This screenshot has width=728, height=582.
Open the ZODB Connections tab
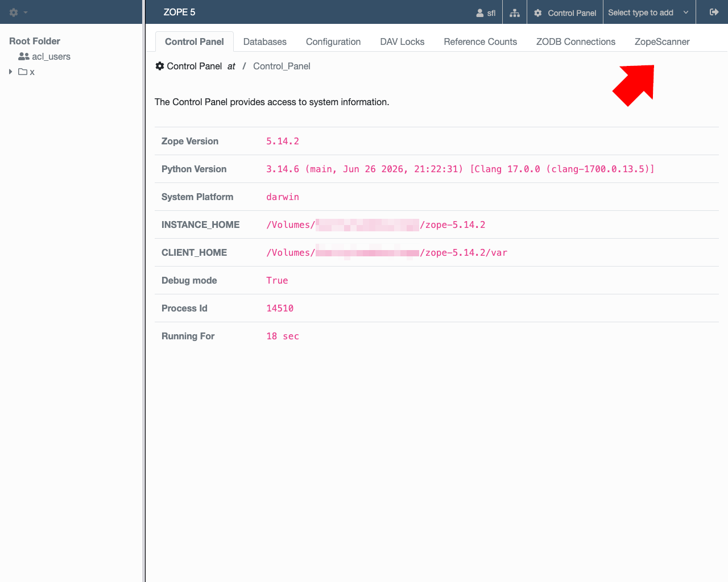tap(576, 41)
